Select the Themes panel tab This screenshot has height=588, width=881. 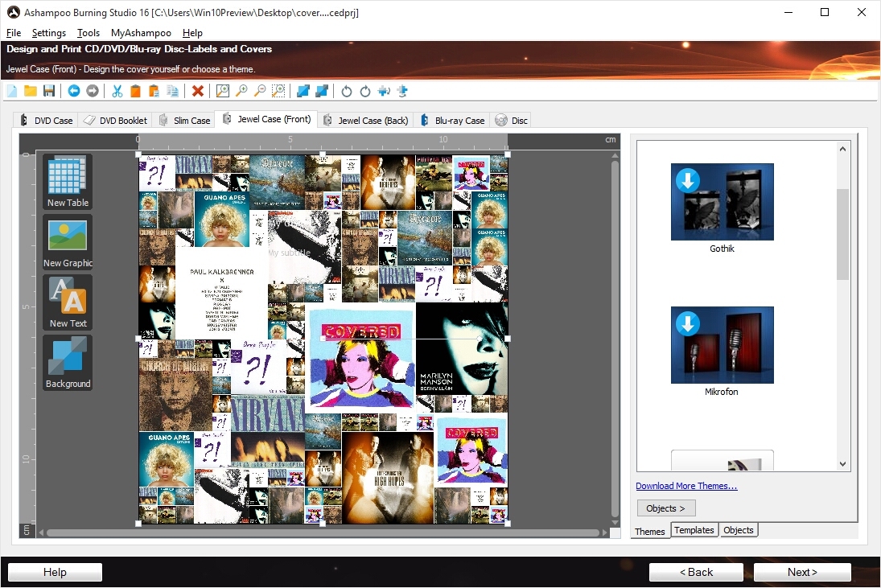650,531
